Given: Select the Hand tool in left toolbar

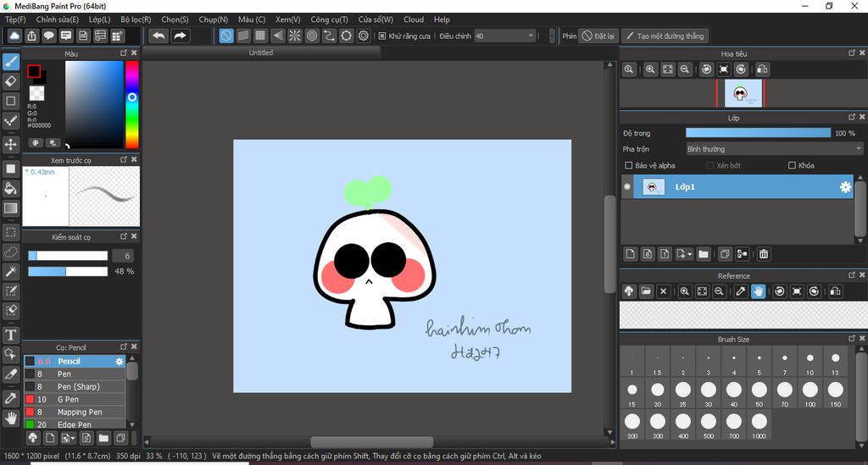Looking at the screenshot, I should pos(11,418).
